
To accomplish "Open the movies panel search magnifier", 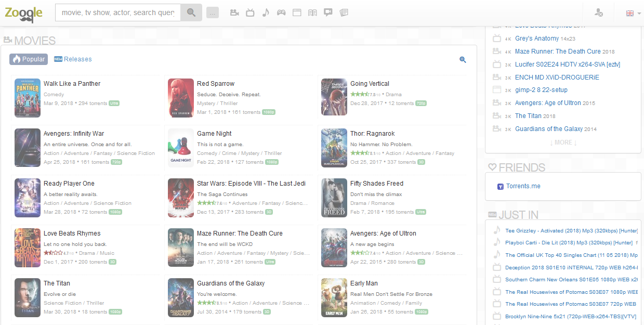I will pos(463,60).
